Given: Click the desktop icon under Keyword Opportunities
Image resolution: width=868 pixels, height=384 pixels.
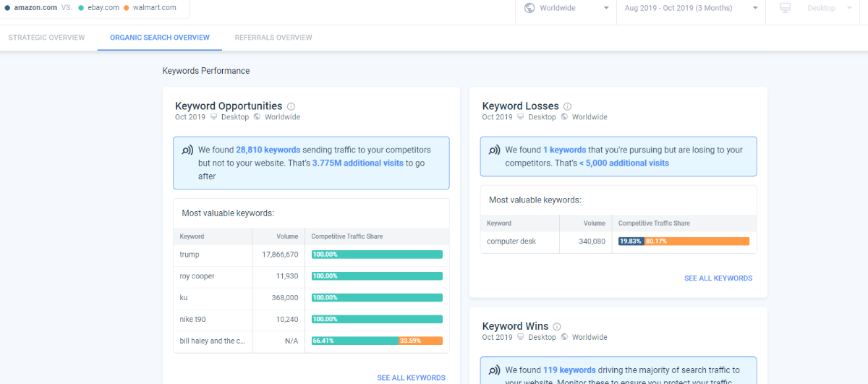Looking at the screenshot, I should pos(213,117).
